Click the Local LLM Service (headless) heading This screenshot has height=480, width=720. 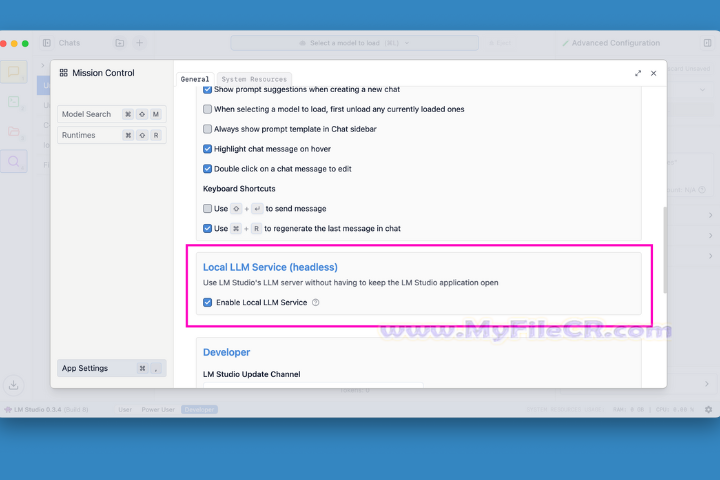[270, 267]
